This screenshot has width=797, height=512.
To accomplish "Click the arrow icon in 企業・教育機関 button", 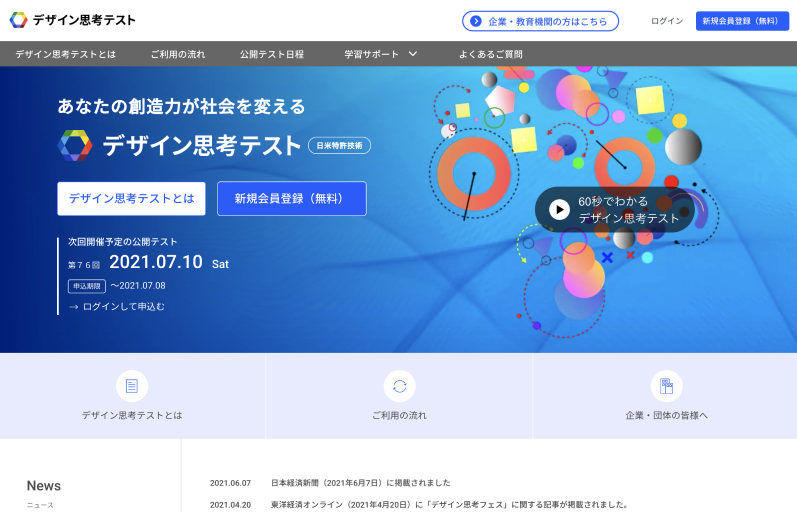I will (x=476, y=21).
